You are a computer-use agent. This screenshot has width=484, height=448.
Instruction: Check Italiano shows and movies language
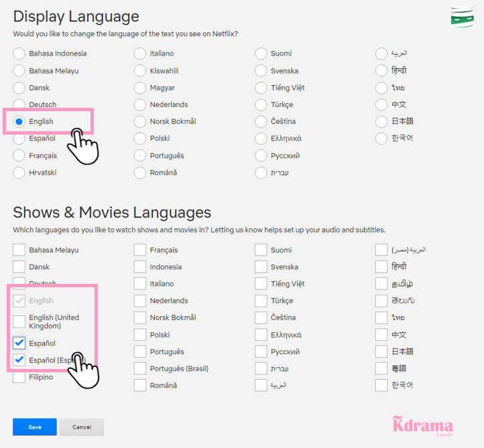point(140,284)
